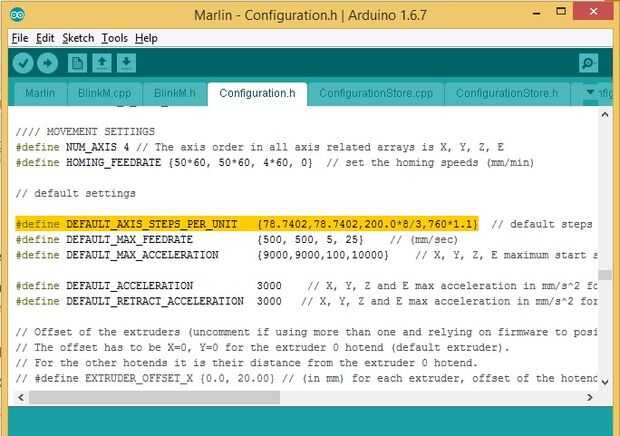Switch to the BlinkM.h tab
Image resolution: width=620 pixels, height=436 pixels.
point(174,94)
